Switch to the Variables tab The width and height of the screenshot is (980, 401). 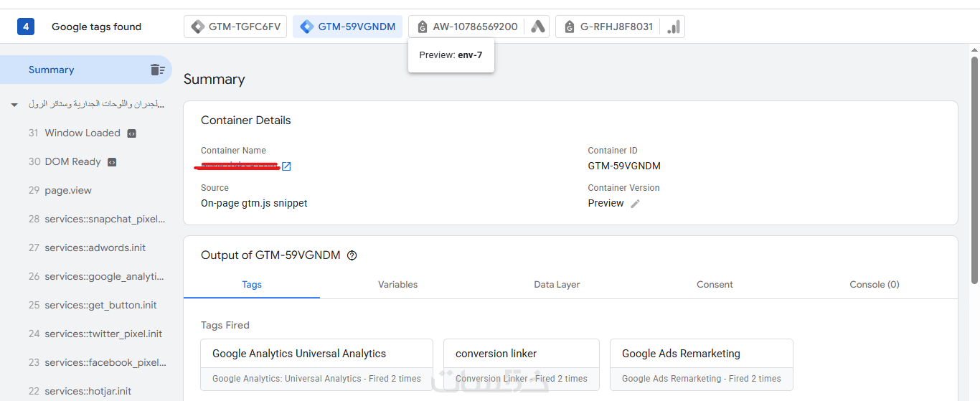[x=397, y=285]
